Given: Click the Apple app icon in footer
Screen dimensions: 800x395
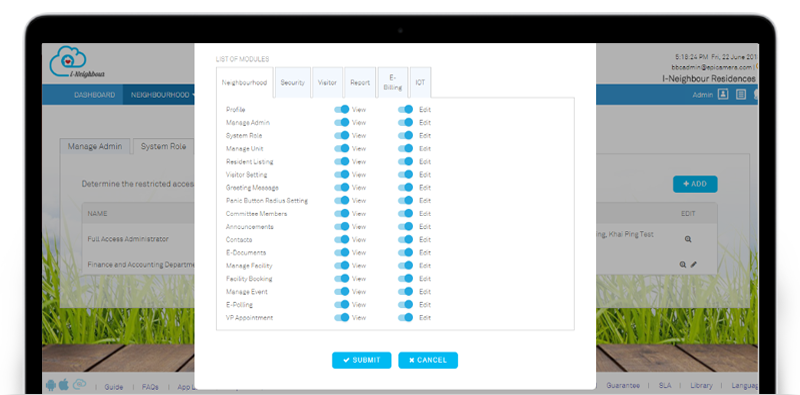Looking at the screenshot, I should [64, 384].
